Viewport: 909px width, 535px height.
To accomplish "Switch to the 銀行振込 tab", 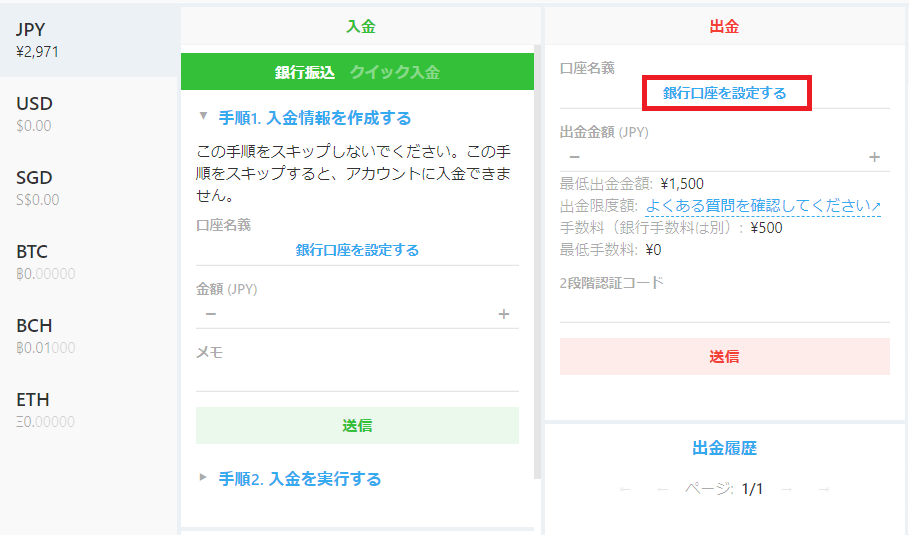I will coord(305,72).
